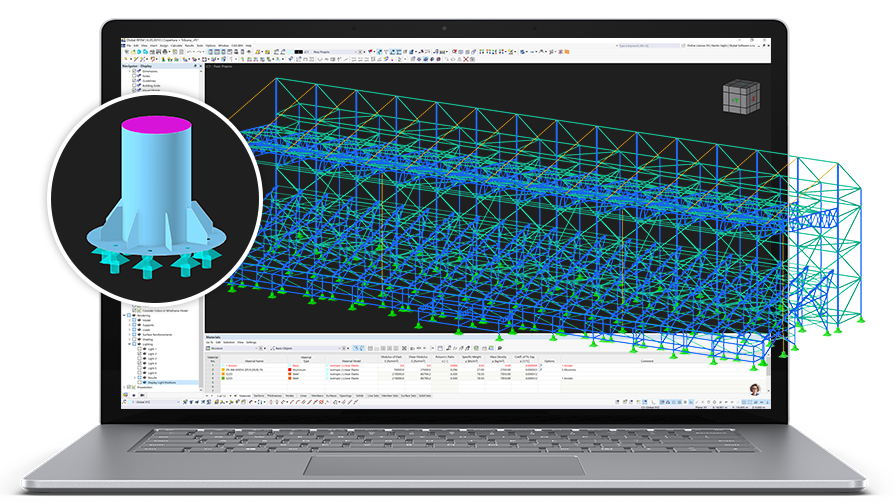Open the Calculate menu

177,46
